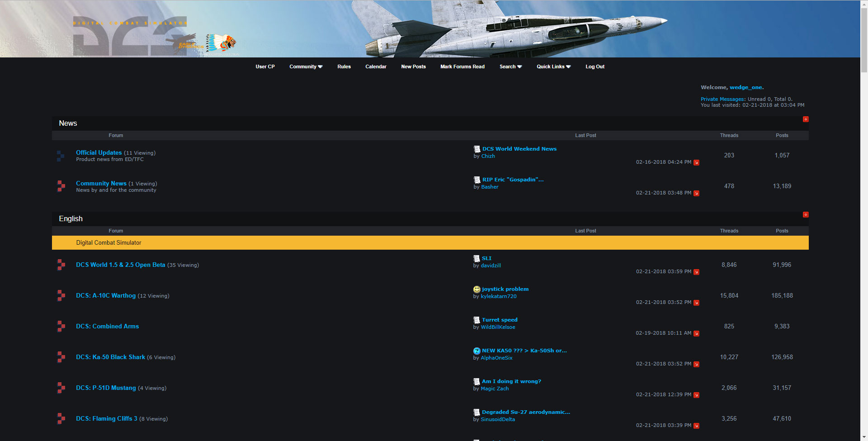Go to the Rules page

coord(344,66)
